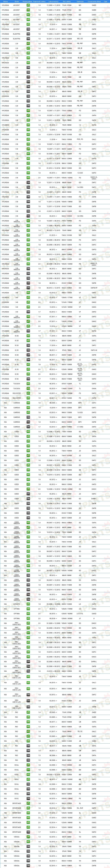Click petrol icon in Optima JF 09.2016 row
The height and width of the screenshot is (868, 110).
click(28, 618)
